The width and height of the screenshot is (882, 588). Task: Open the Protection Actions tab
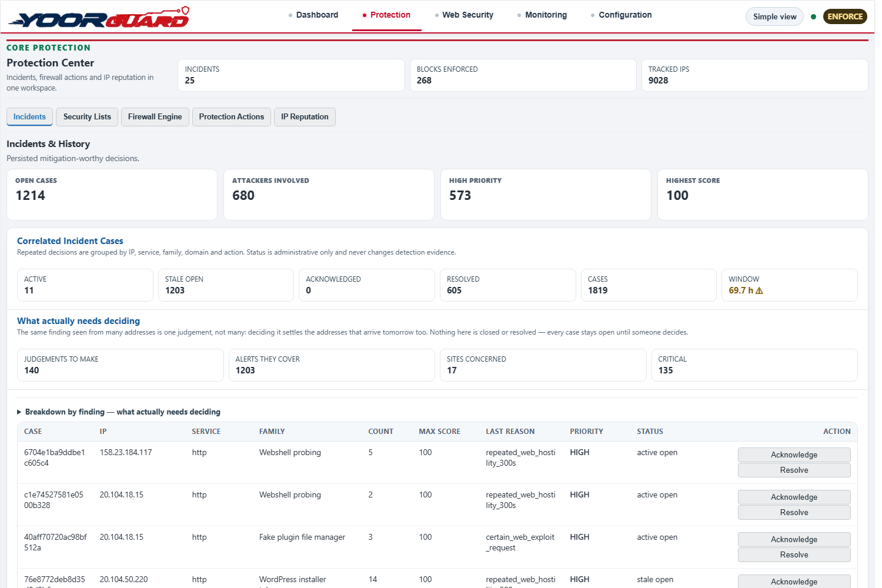point(232,117)
